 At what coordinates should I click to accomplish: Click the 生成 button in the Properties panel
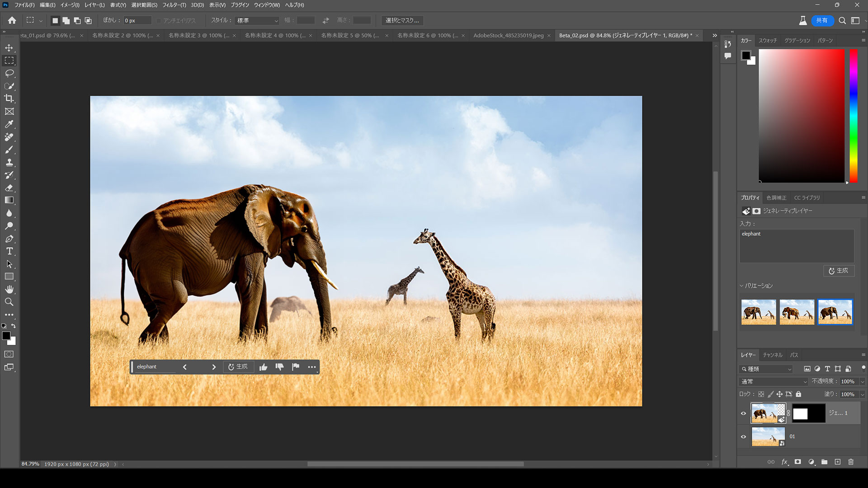(x=839, y=271)
